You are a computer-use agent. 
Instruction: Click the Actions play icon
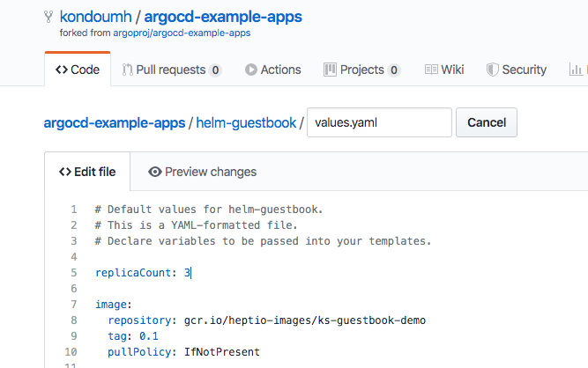(x=251, y=70)
